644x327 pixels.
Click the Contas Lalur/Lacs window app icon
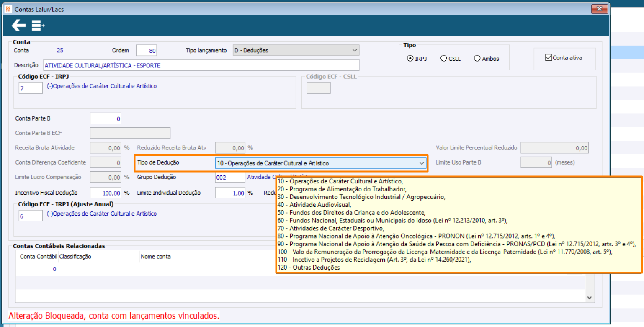(8, 9)
